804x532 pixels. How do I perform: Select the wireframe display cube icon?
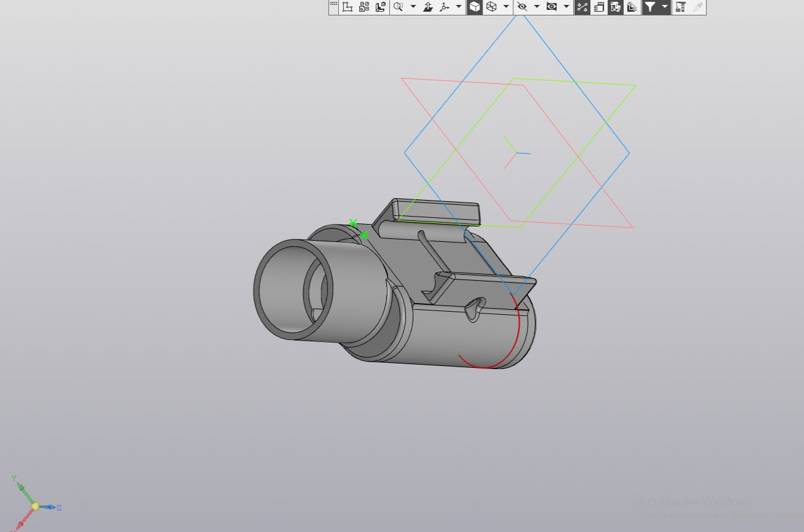pyautogui.click(x=491, y=7)
